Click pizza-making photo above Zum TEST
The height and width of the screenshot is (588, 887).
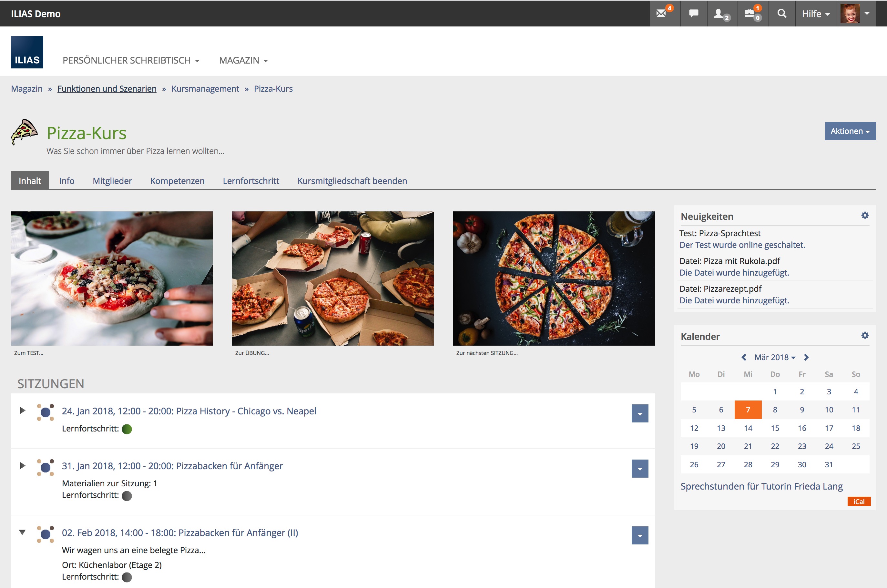pyautogui.click(x=112, y=278)
